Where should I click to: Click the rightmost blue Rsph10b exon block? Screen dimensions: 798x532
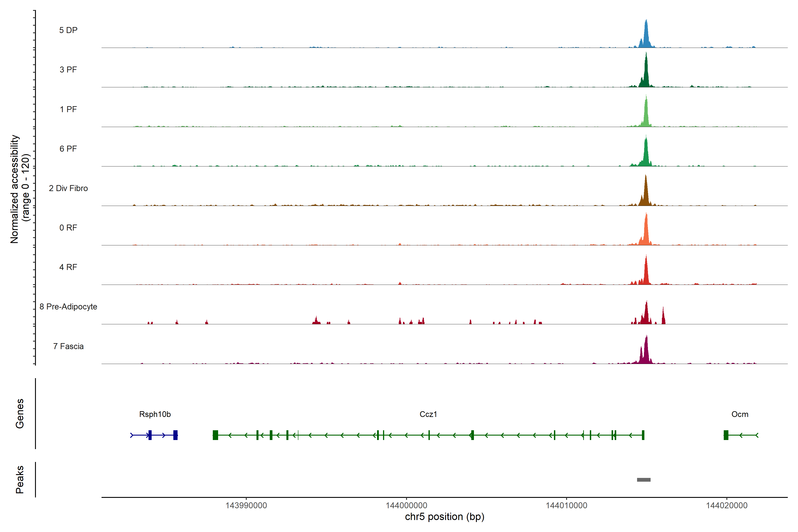coord(175,435)
